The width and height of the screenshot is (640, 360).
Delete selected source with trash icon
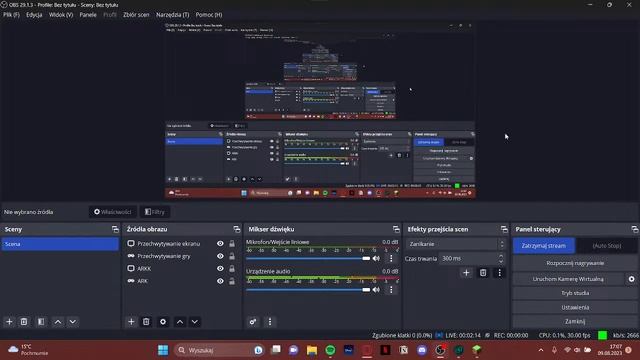tap(146, 322)
